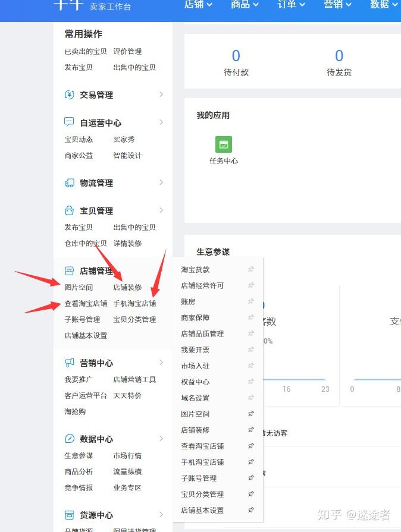Unpin 图片空间 in the flyout
The image size is (401, 532).
(x=251, y=414)
